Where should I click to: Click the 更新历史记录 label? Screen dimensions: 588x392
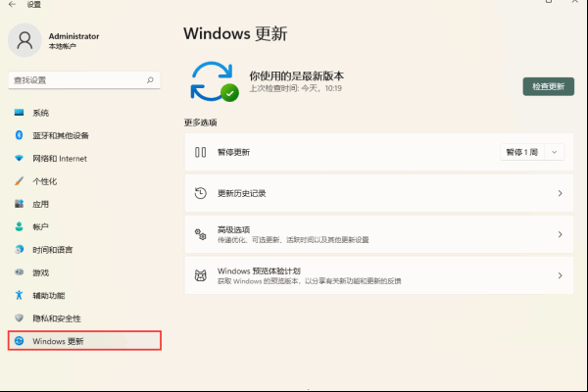pyautogui.click(x=241, y=193)
